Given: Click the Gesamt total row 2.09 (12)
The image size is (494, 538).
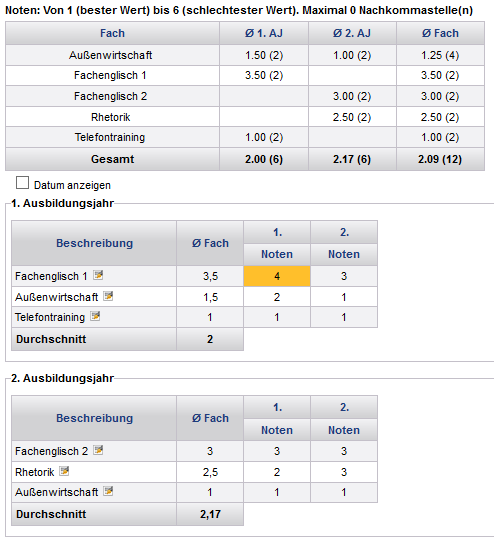Looking at the screenshot, I should point(440,159).
